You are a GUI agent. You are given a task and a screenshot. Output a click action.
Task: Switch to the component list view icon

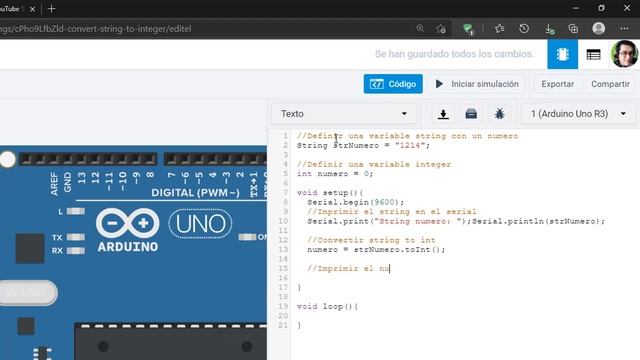click(x=593, y=54)
